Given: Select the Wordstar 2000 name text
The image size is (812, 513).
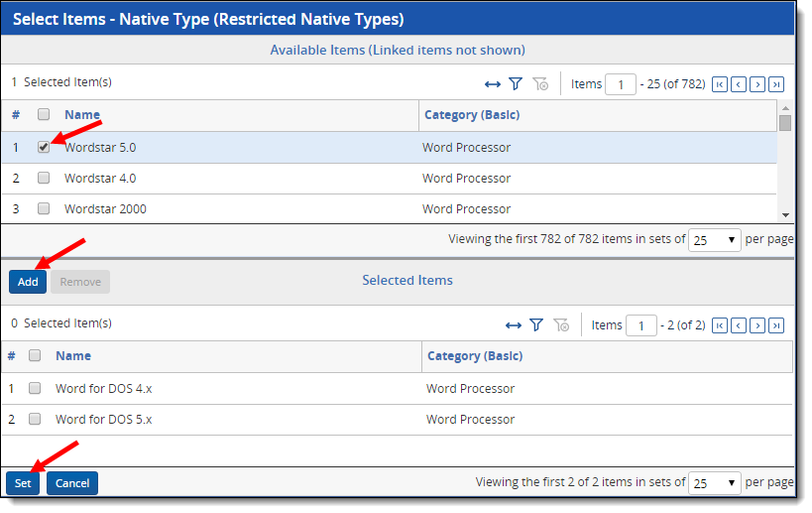Looking at the screenshot, I should coord(105,209).
